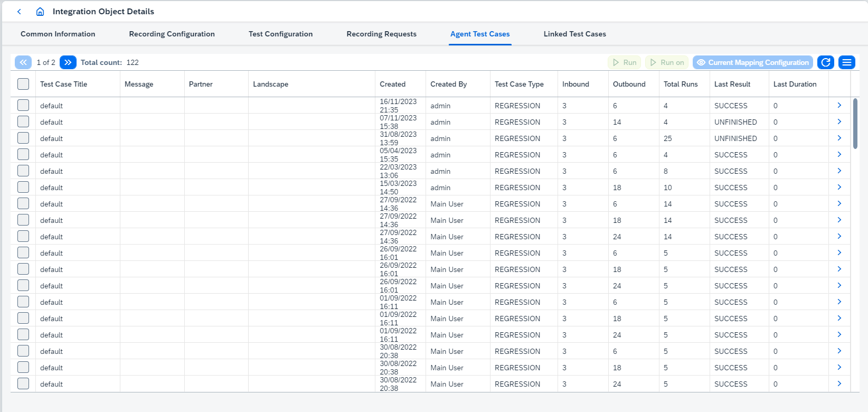Go back using the back arrow
Screen dimensions: 868x412
tap(20, 12)
